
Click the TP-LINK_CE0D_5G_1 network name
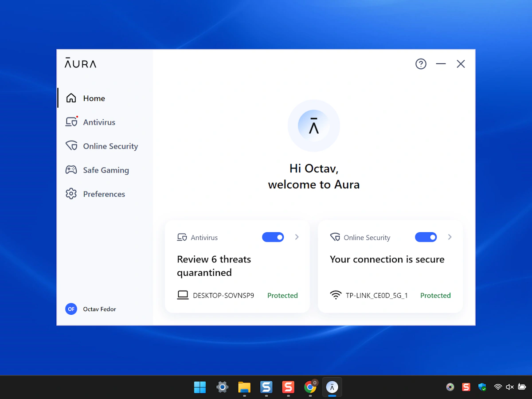coord(376,295)
